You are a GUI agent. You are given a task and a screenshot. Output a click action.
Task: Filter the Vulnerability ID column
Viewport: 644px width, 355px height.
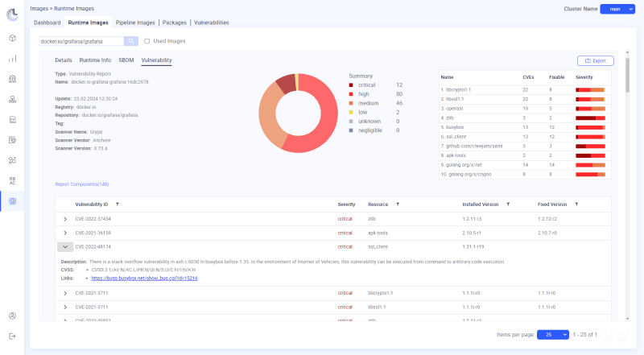click(x=118, y=204)
